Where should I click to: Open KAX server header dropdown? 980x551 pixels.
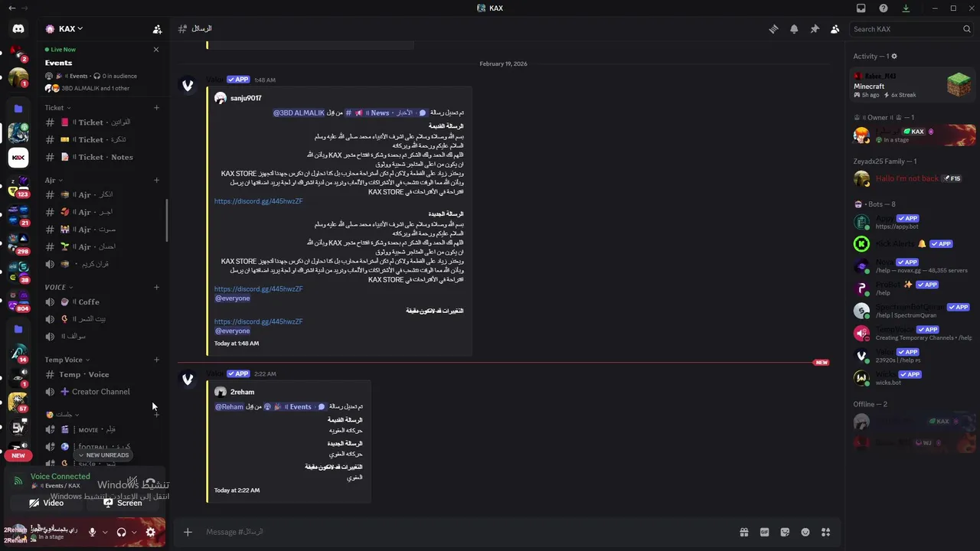70,29
